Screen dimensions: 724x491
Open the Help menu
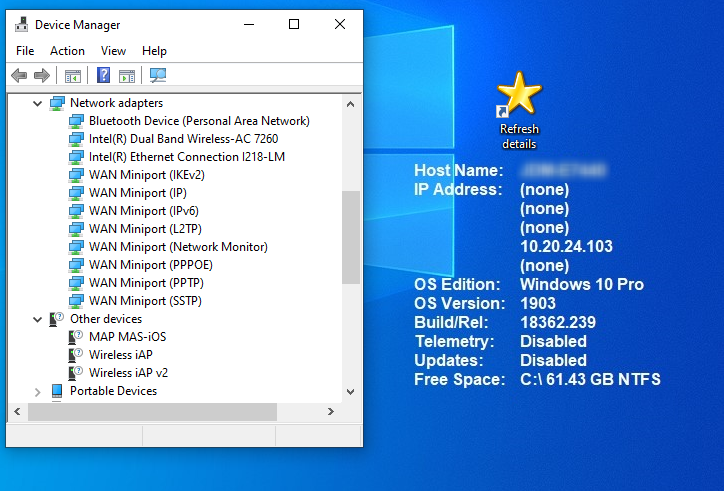coord(154,51)
